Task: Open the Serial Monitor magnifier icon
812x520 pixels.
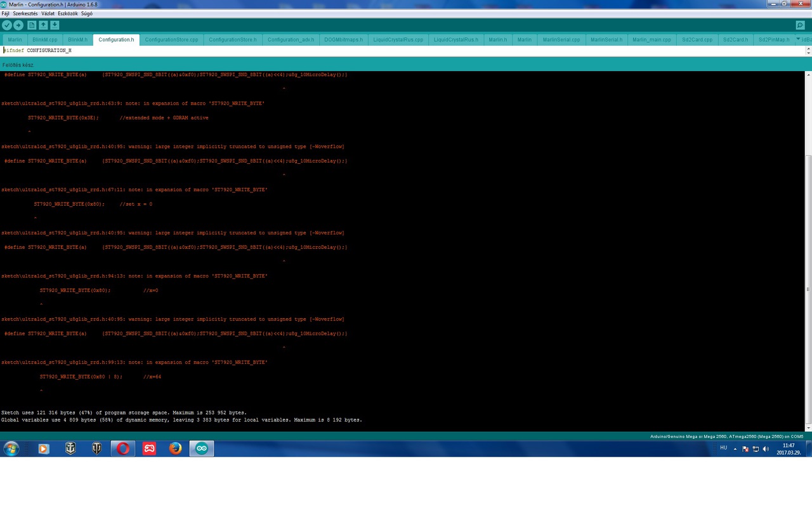Action: (x=800, y=25)
